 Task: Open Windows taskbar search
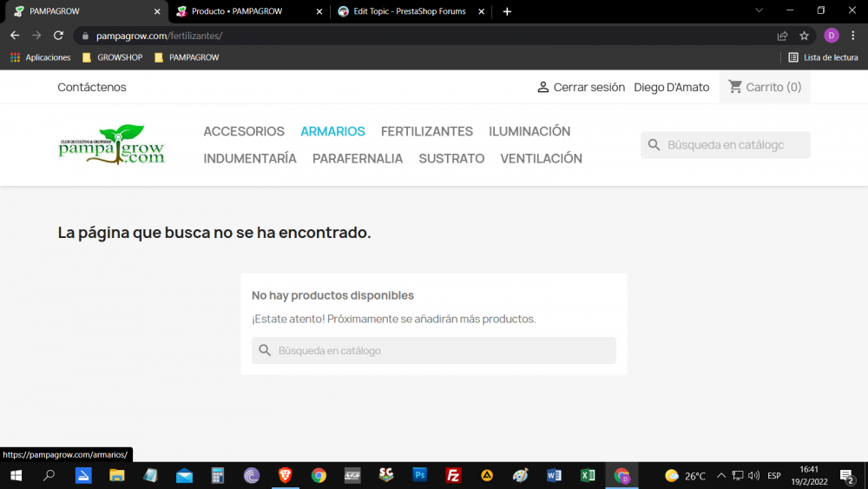click(49, 475)
